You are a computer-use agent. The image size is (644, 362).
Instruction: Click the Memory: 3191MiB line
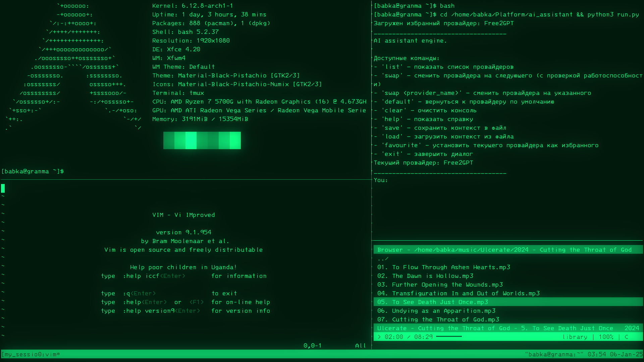[200, 119]
